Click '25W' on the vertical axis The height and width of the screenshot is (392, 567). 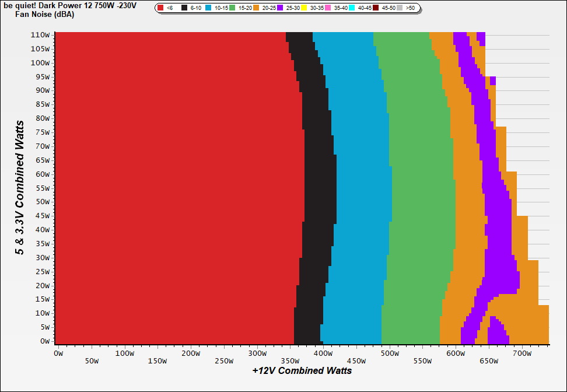[43, 272]
